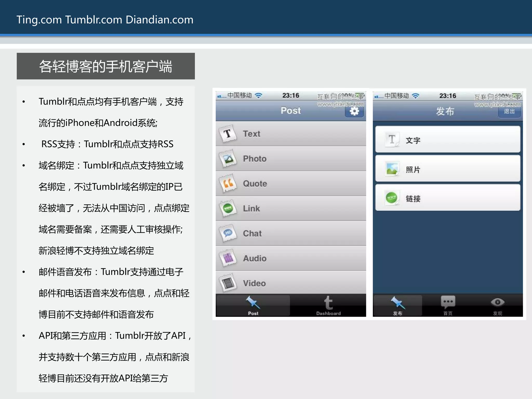Click heading 各轻博客的手机客户端
This screenshot has width=532, height=399.
(106, 66)
